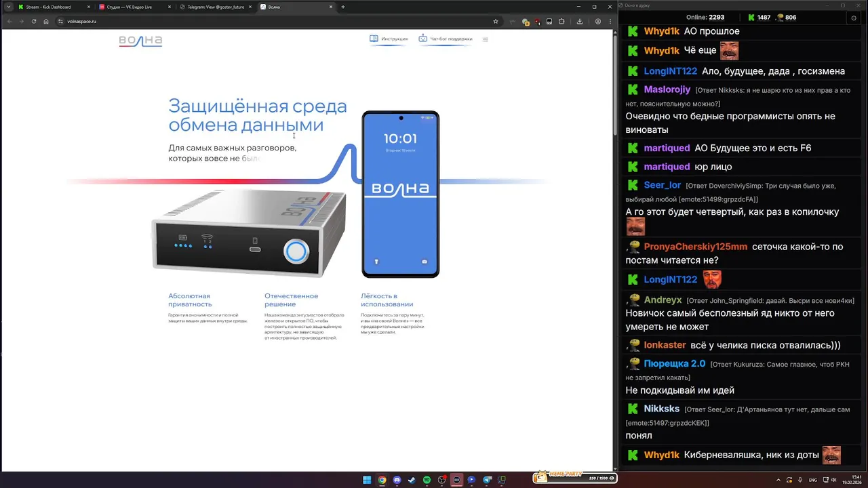The height and width of the screenshot is (488, 868).
Task: Click username Seer_lor in chat
Action: click(x=663, y=185)
